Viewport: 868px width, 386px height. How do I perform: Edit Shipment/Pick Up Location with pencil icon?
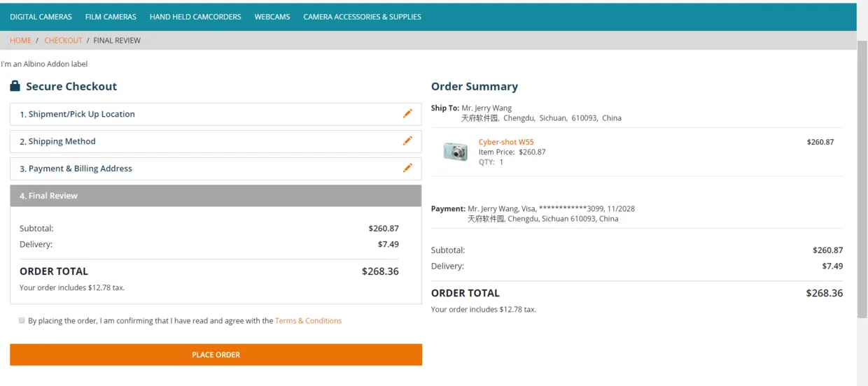pos(407,113)
